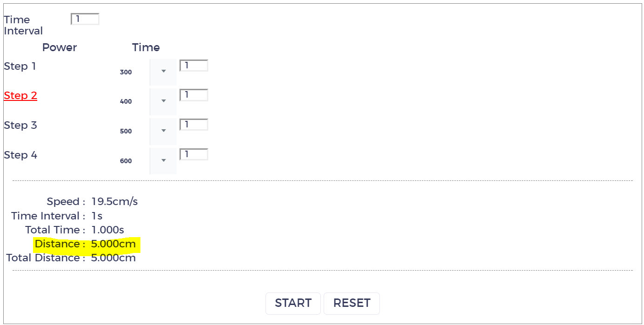Click the Time Interval input field at top

click(85, 19)
